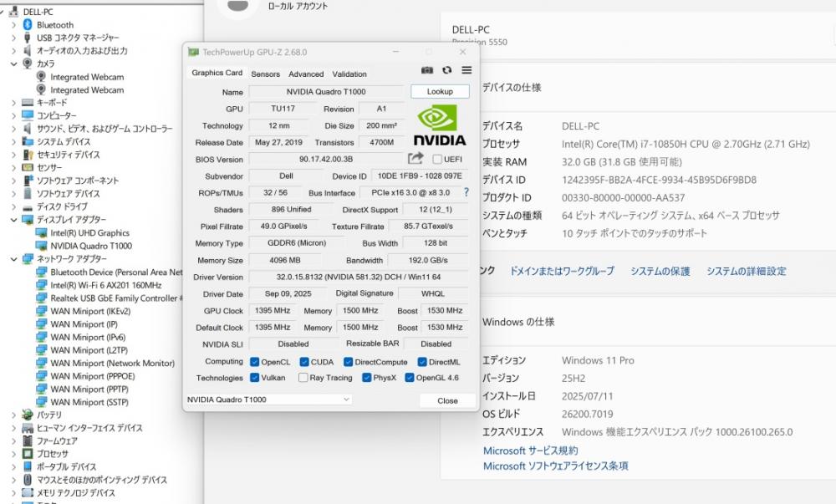Click the コンピューター monitor icon
The width and height of the screenshot is (836, 504).
click(x=28, y=115)
